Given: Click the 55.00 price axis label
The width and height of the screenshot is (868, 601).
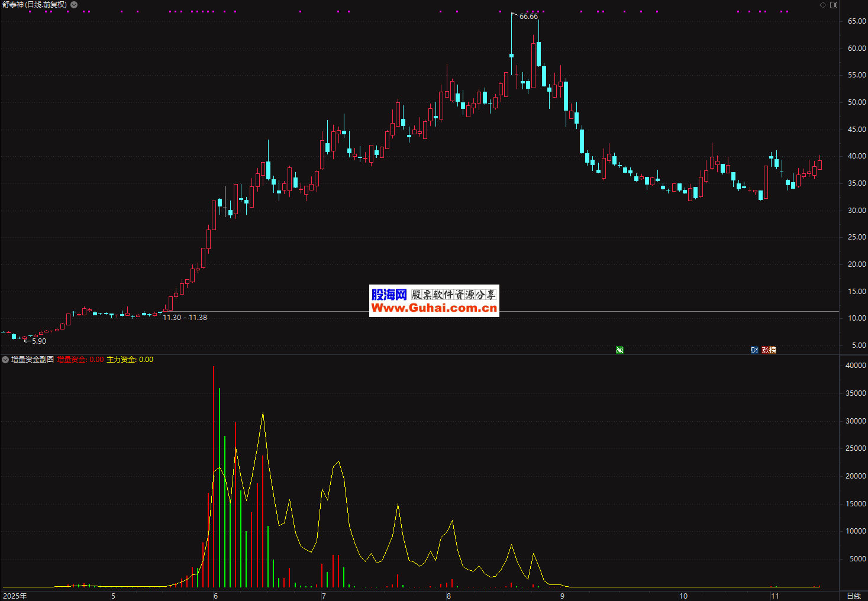Looking at the screenshot, I should [857, 75].
